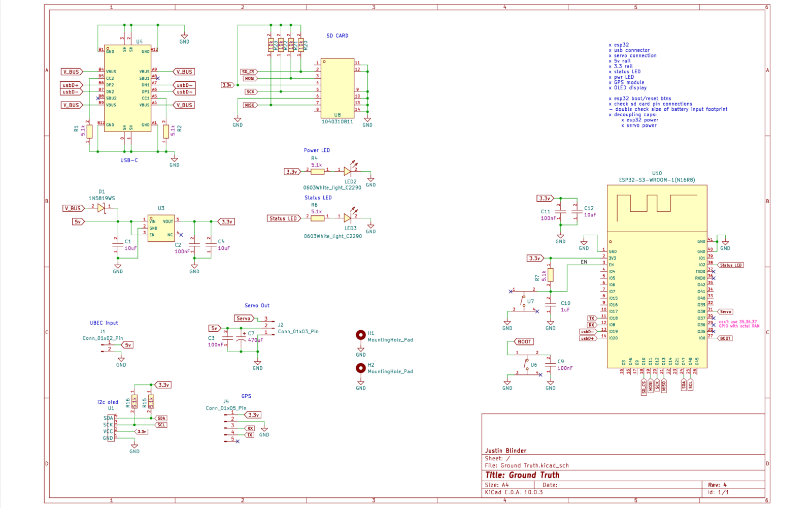Screen dimensions: 812x508
Task: Click the SD_CS label at the SD card
Action: coord(249,72)
